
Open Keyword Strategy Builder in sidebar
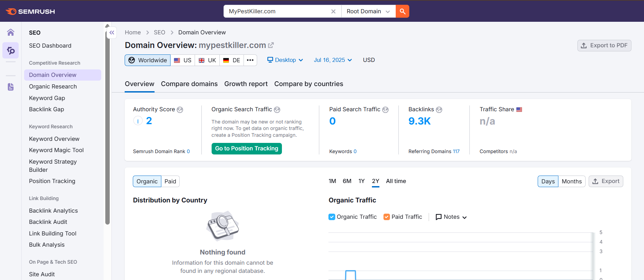pyautogui.click(x=53, y=166)
